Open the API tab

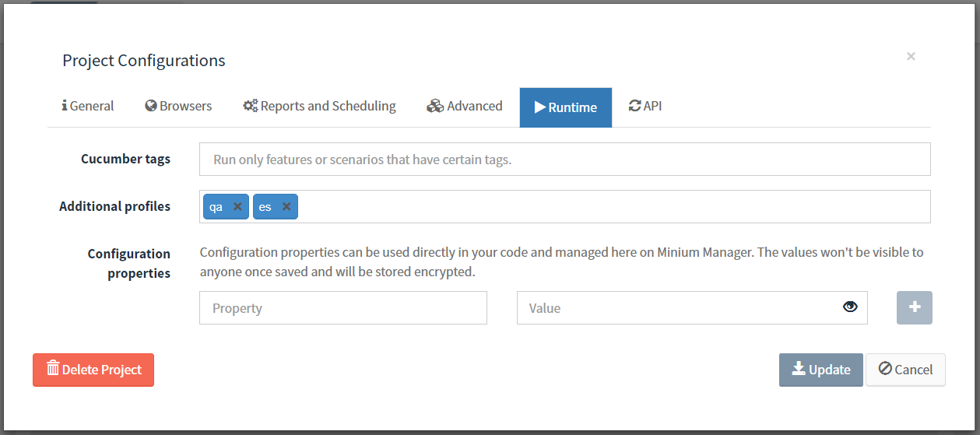click(645, 107)
